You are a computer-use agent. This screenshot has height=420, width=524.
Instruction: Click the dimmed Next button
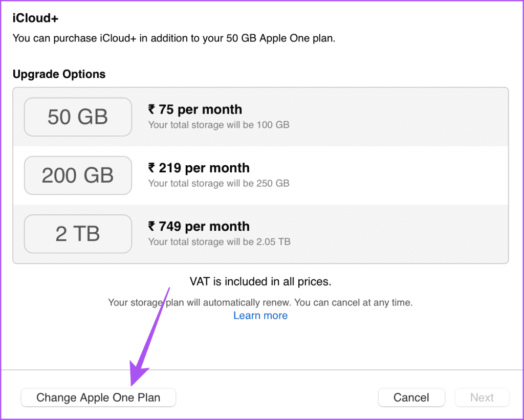pyautogui.click(x=482, y=397)
